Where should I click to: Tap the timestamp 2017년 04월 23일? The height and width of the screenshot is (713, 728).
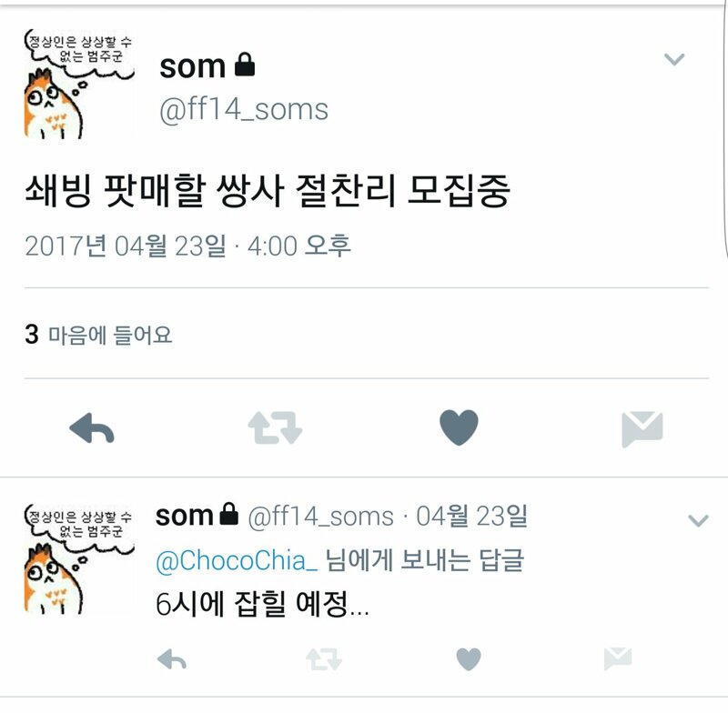[x=126, y=246]
